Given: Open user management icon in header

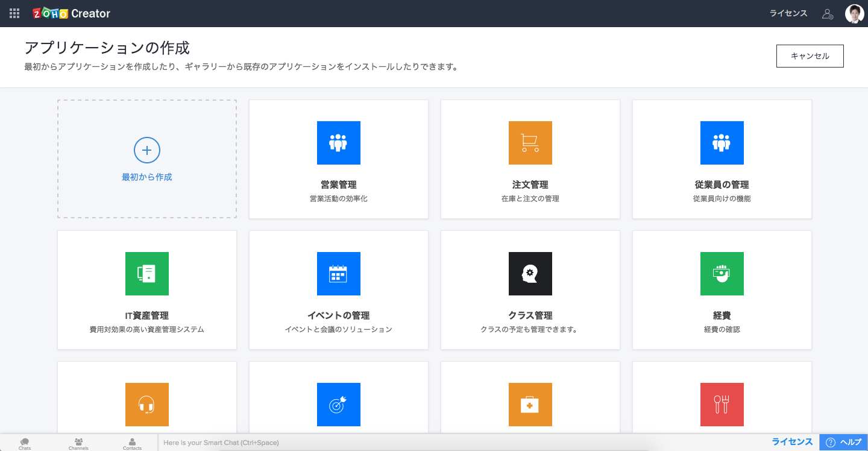Looking at the screenshot, I should pos(828,13).
